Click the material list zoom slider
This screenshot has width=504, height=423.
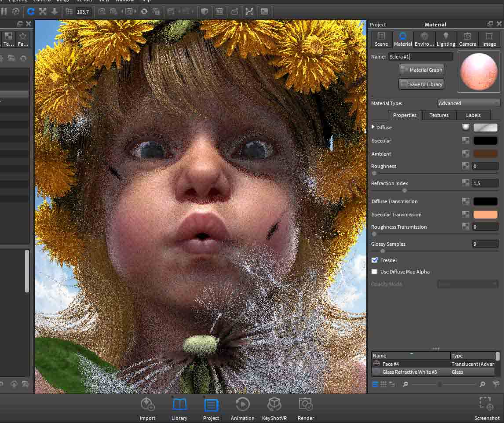coord(439,384)
